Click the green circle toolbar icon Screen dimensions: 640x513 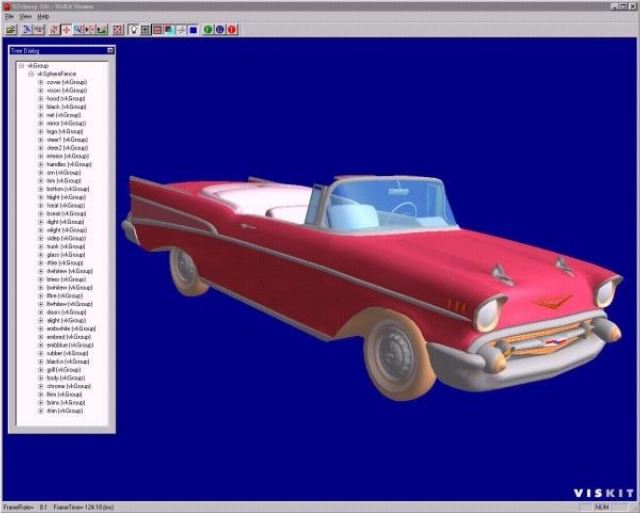coord(208,30)
